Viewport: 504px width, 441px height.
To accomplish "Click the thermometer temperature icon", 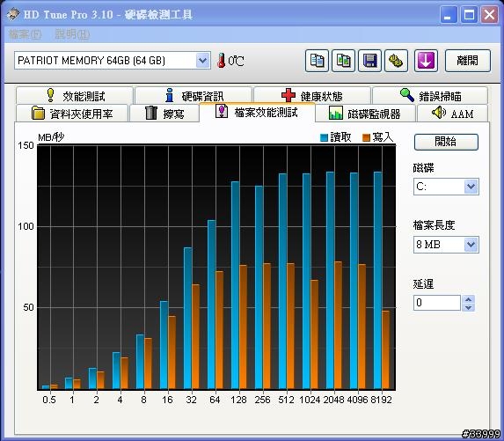I will pos(221,61).
